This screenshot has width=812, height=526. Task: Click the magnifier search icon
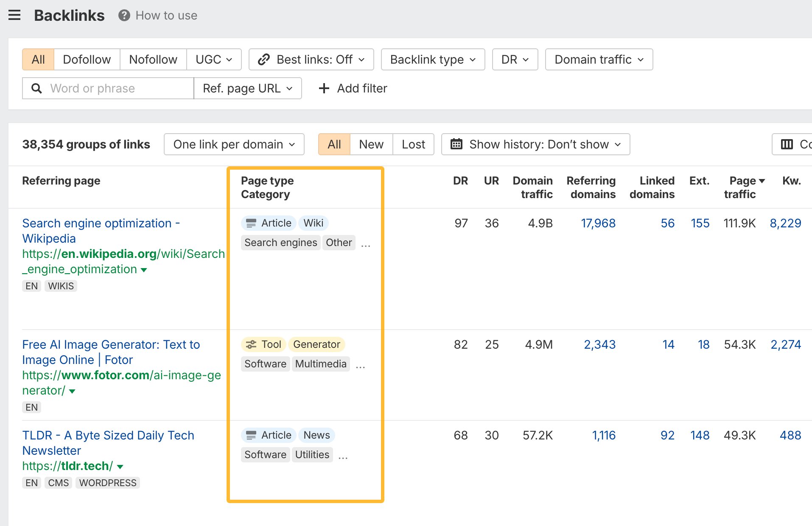[37, 88]
